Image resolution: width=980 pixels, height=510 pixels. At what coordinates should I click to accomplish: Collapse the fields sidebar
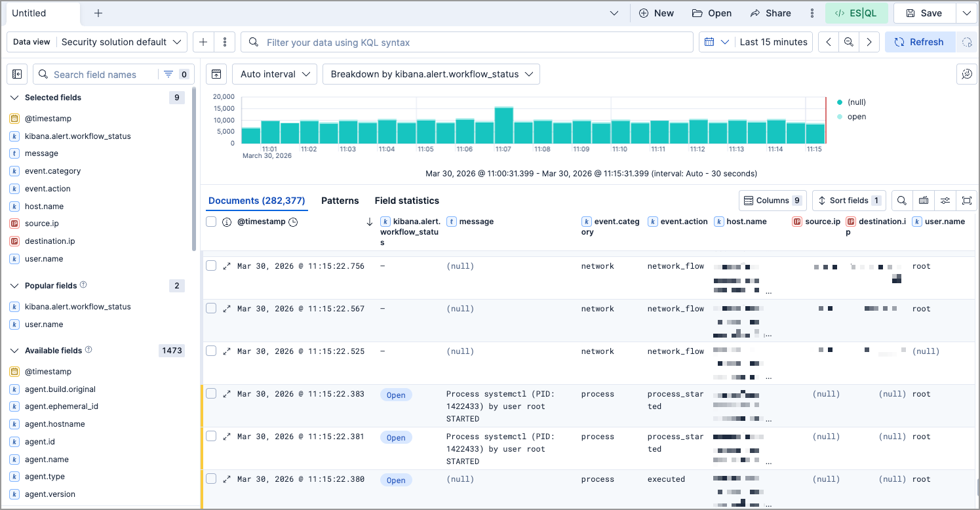pyautogui.click(x=17, y=74)
